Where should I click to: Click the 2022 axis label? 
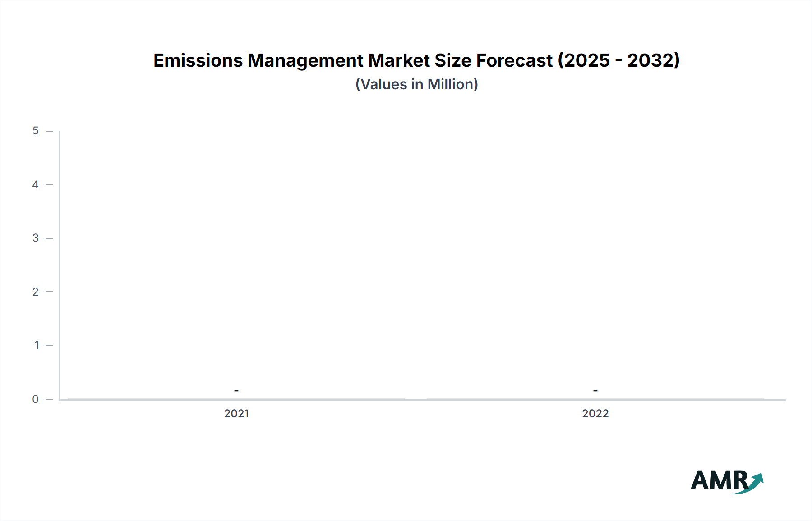(596, 414)
